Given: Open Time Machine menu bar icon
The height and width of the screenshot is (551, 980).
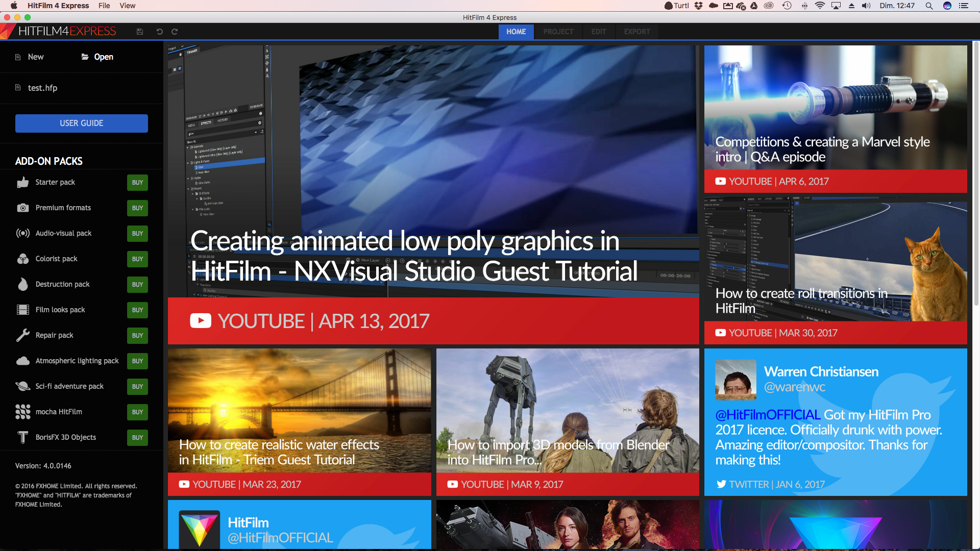Looking at the screenshot, I should click(x=787, y=6).
